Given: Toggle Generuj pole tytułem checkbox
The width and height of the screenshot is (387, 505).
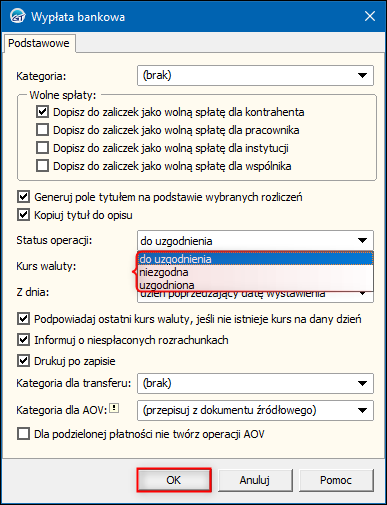Looking at the screenshot, I should click(23, 197).
